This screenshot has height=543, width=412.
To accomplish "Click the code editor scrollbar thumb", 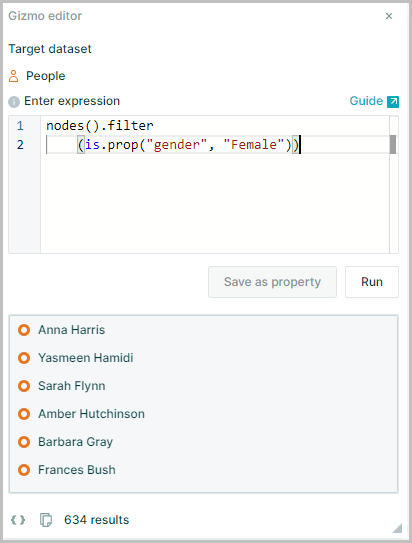I will 393,144.
